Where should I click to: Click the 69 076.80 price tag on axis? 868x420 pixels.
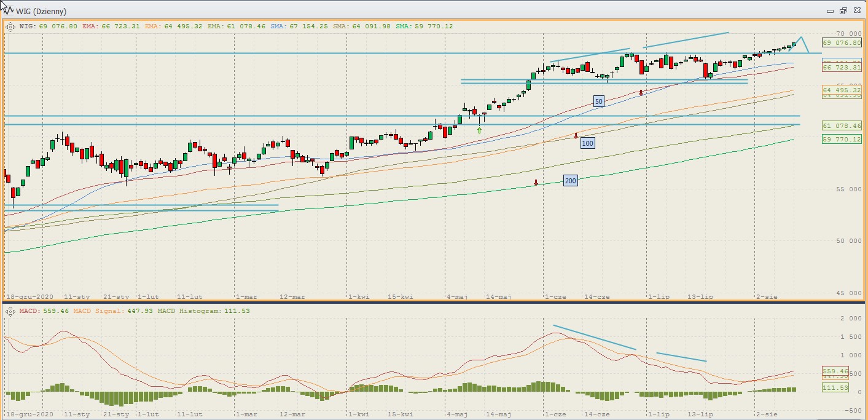[x=842, y=43]
